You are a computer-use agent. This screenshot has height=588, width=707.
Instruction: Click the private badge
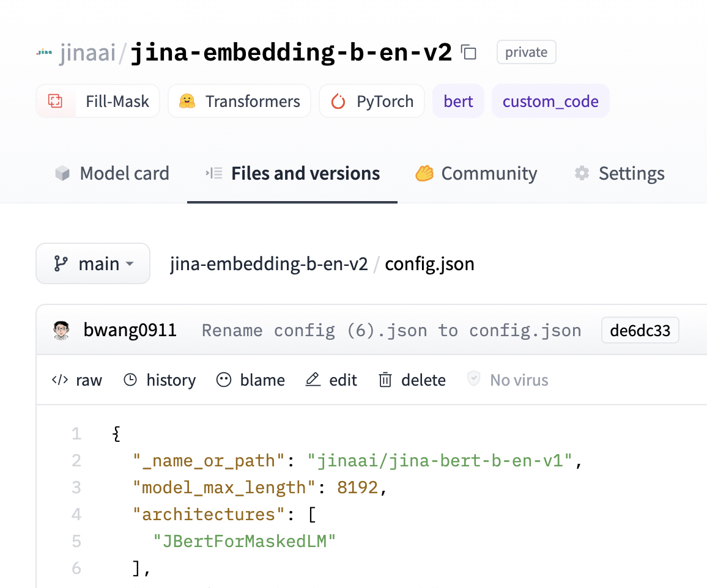point(526,53)
